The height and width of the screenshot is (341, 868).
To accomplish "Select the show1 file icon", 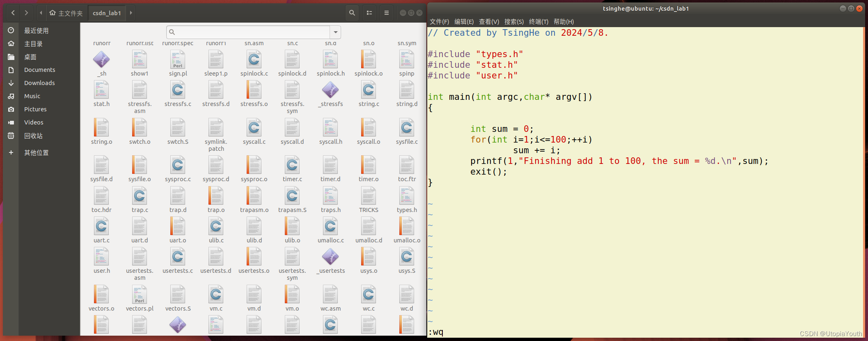I will pyautogui.click(x=140, y=60).
